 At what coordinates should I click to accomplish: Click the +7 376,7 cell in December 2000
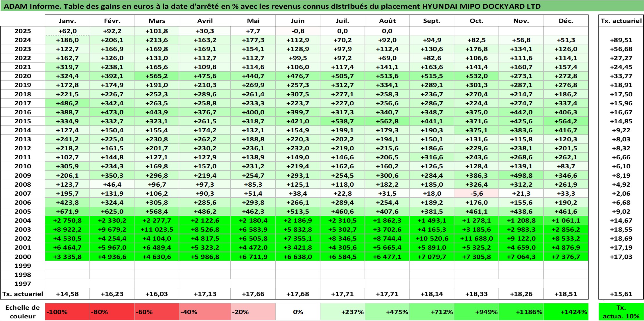[566, 257]
